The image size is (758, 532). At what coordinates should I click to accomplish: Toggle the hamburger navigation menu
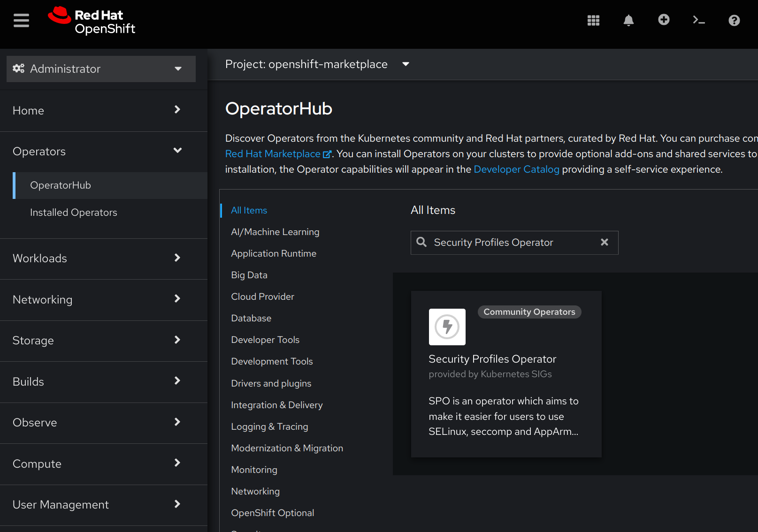(x=21, y=20)
